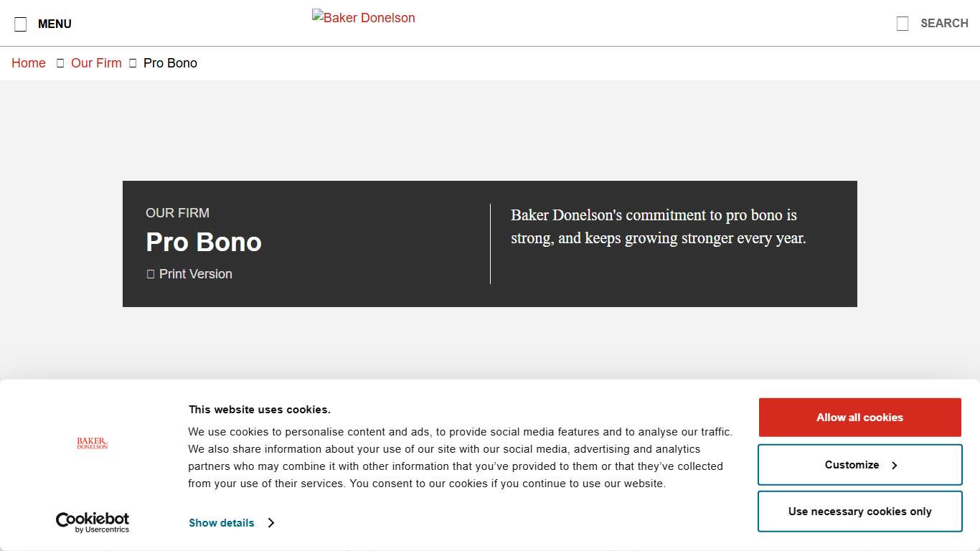The image size is (980, 551).
Task: Click the SEARCH magnifier icon
Action: (x=901, y=22)
